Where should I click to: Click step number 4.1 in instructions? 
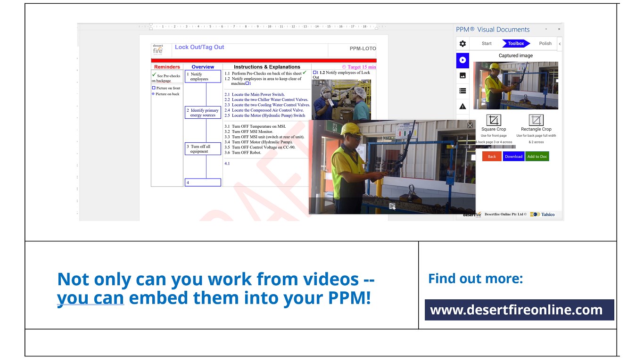(x=227, y=164)
